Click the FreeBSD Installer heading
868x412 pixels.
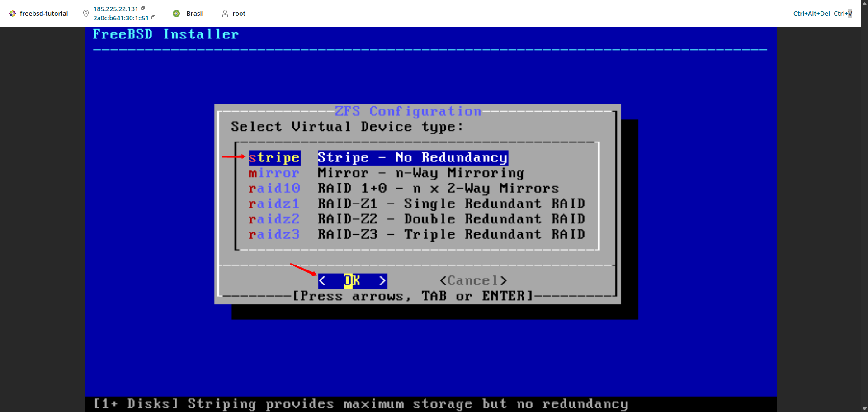[165, 34]
